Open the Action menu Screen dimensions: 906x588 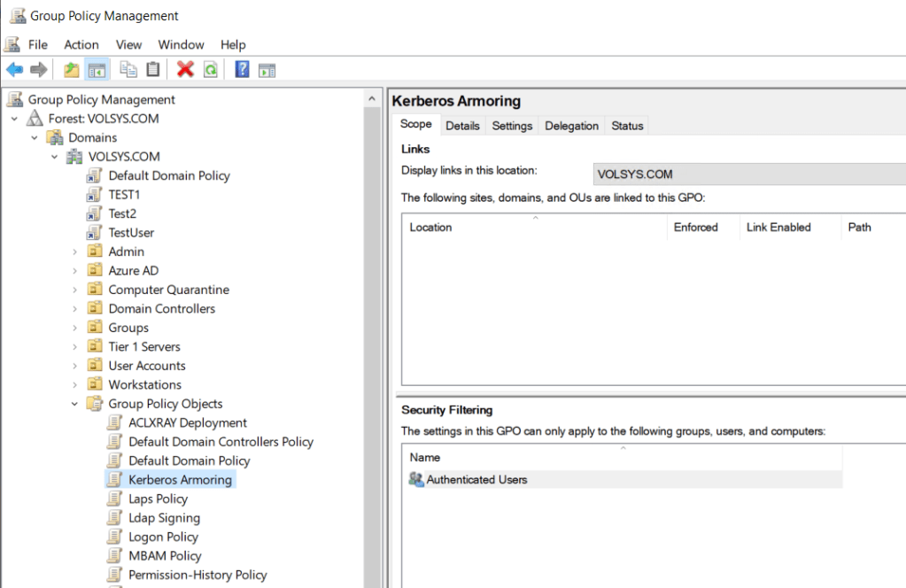[x=81, y=44]
